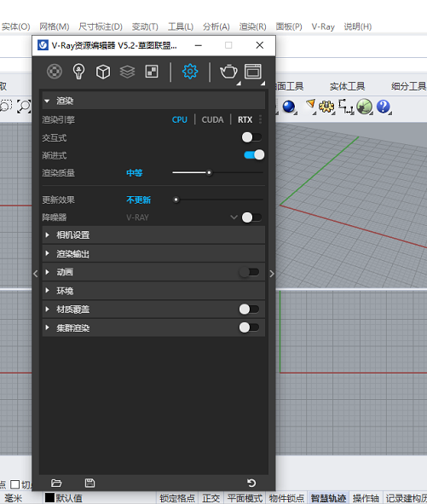The height and width of the screenshot is (504, 427).
Task: Enable the 降噪器 denoiser switch
Action: [251, 217]
